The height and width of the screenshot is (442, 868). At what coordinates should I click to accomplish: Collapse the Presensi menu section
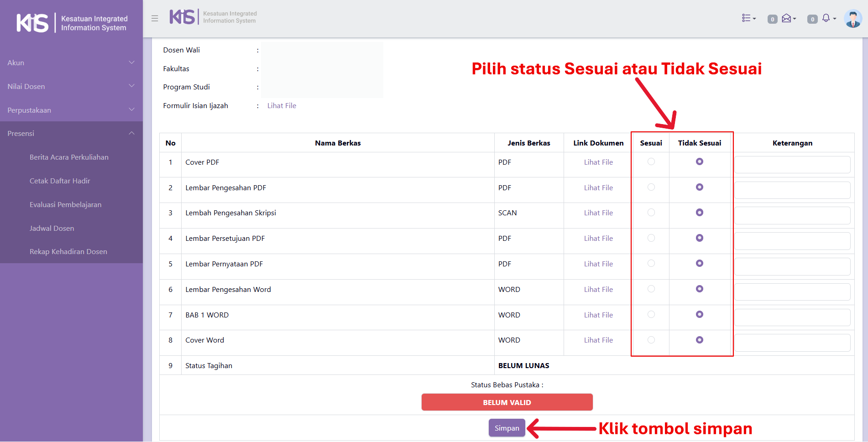(x=71, y=134)
